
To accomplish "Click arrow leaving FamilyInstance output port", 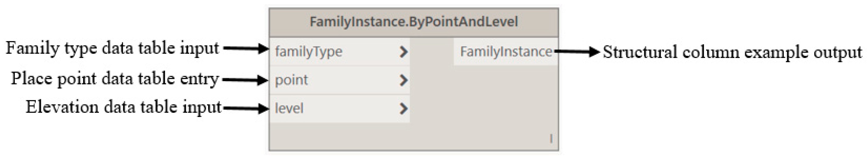I will [x=577, y=52].
